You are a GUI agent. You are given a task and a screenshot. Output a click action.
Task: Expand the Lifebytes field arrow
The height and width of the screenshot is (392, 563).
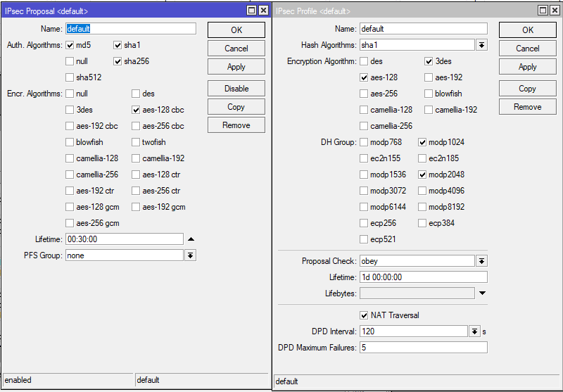point(482,293)
